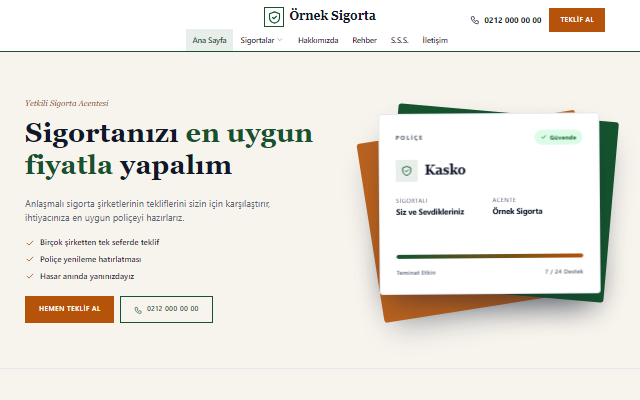Open the Sigortalar menu item
The image size is (640, 400).
262,40
